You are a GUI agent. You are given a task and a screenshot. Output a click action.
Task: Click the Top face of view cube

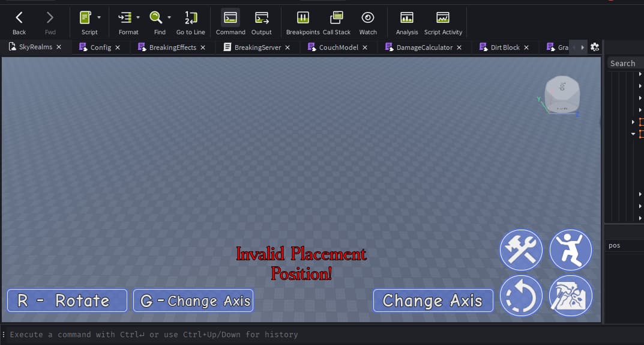point(562,86)
